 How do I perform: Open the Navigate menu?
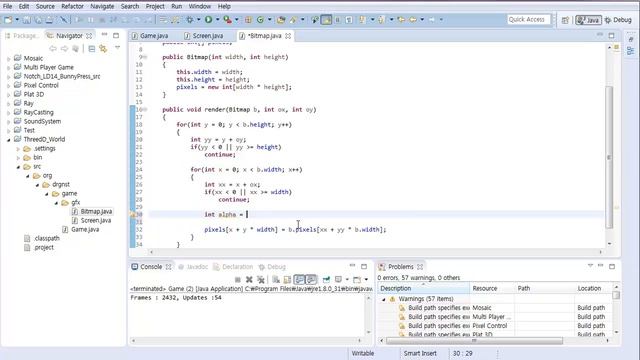pos(102,7)
